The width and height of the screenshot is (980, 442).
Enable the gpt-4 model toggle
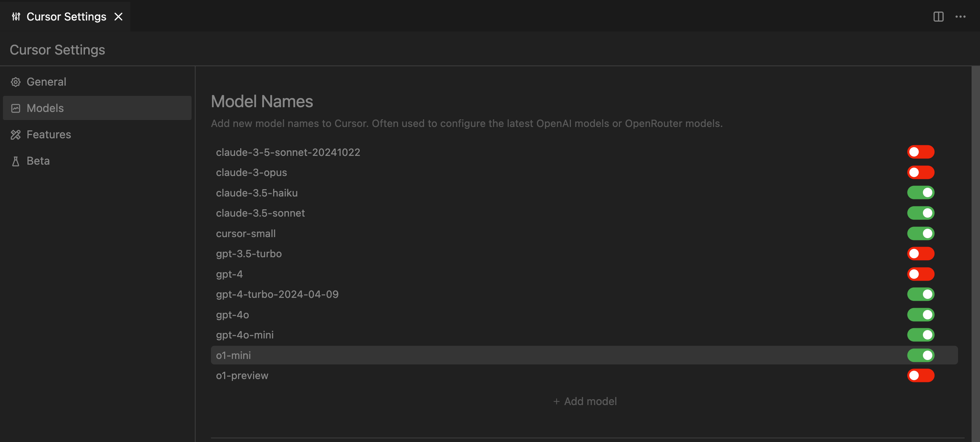pyautogui.click(x=921, y=274)
